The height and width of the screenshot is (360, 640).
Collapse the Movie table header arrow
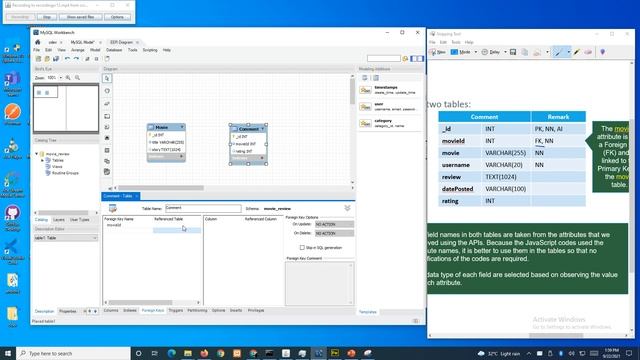pos(182,127)
